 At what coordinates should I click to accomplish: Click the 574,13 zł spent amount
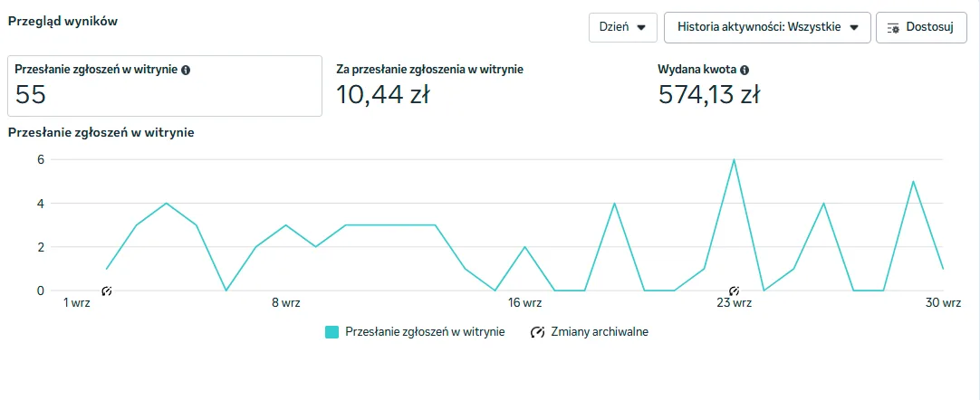pyautogui.click(x=709, y=95)
